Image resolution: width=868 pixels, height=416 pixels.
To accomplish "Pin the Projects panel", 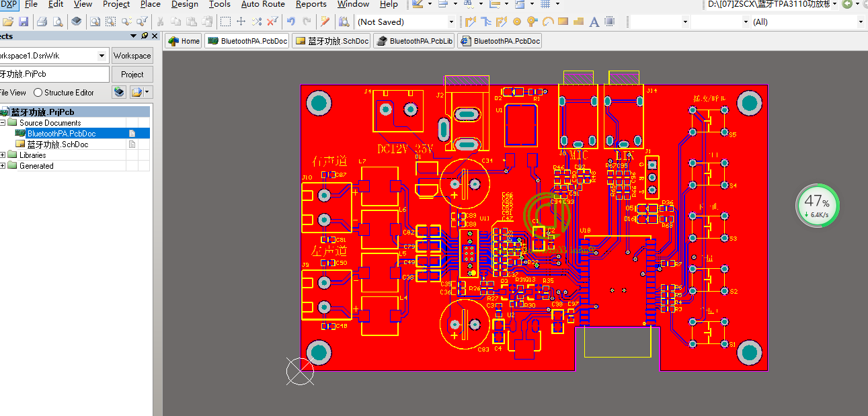I will (145, 36).
